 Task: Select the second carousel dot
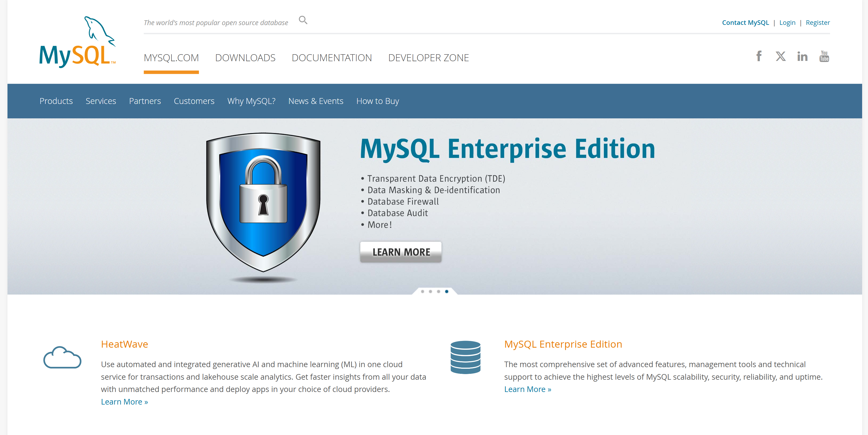coord(430,292)
